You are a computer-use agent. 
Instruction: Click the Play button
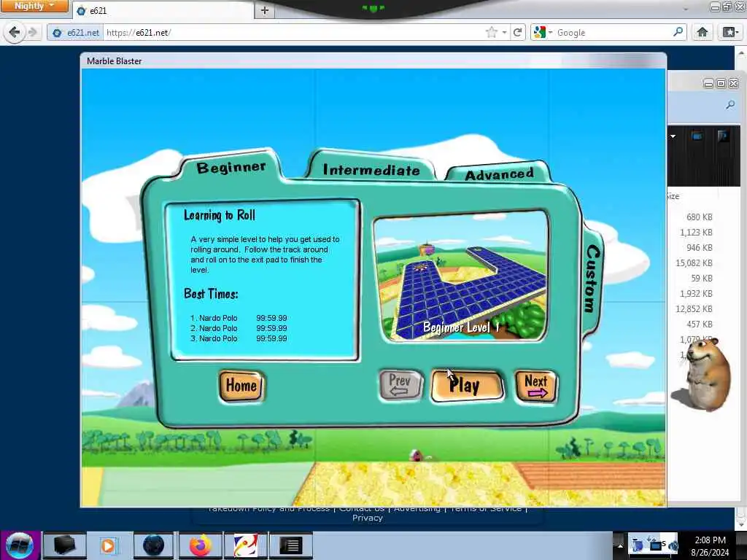pyautogui.click(x=467, y=386)
